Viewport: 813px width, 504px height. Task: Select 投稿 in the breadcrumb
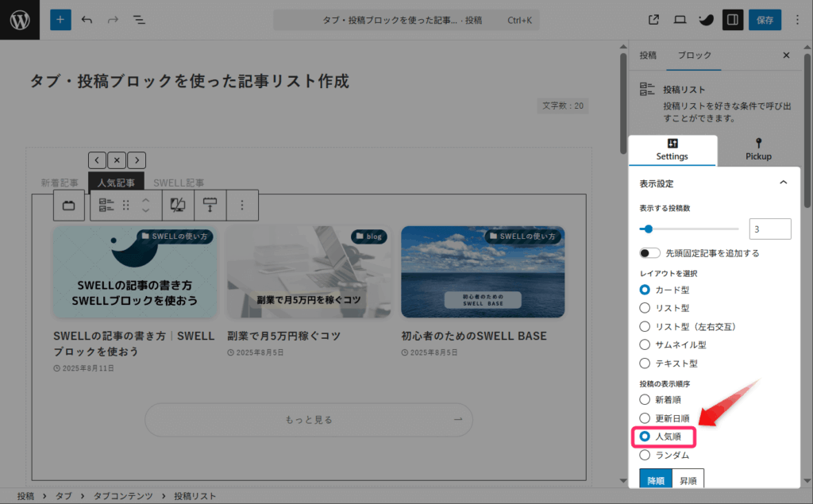pos(25,496)
